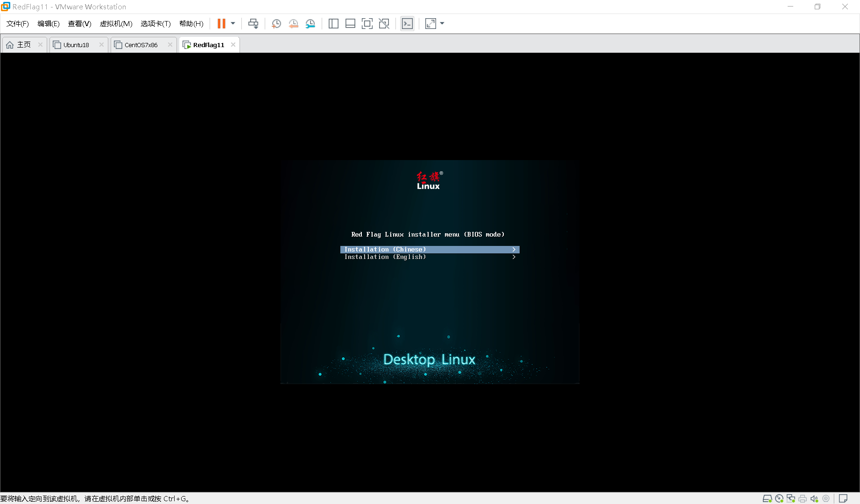Send Ctrl+Alt+Del to the virtual machine
The height and width of the screenshot is (504, 860).
tap(253, 24)
